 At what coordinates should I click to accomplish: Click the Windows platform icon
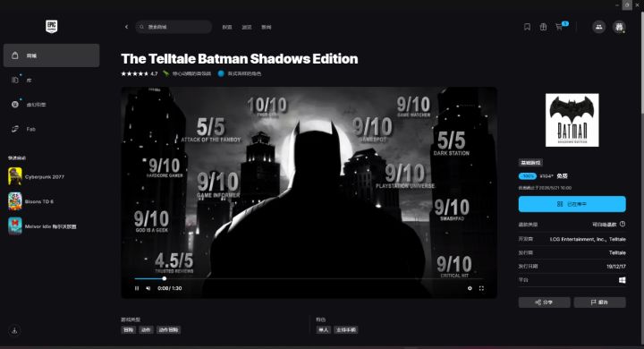click(x=623, y=280)
